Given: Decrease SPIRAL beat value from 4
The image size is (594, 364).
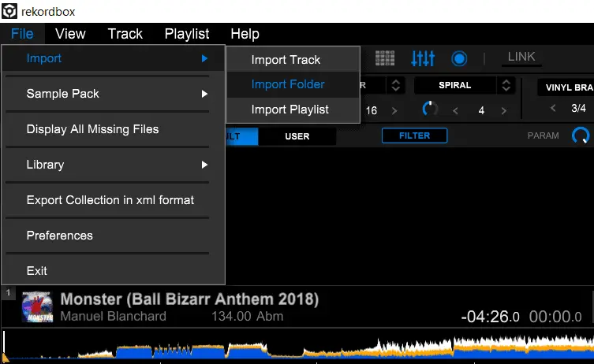Looking at the screenshot, I should click(455, 111).
